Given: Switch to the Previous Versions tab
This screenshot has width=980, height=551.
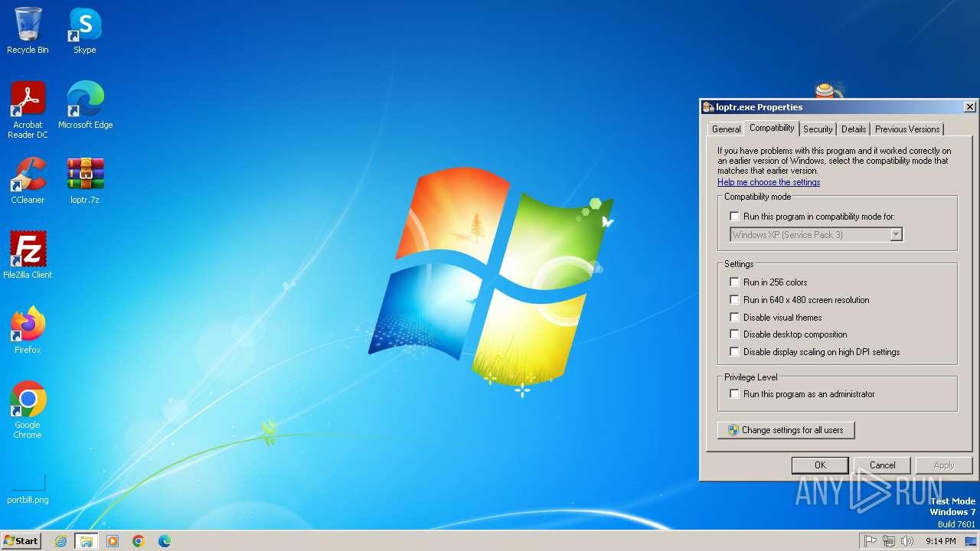Looking at the screenshot, I should (907, 129).
